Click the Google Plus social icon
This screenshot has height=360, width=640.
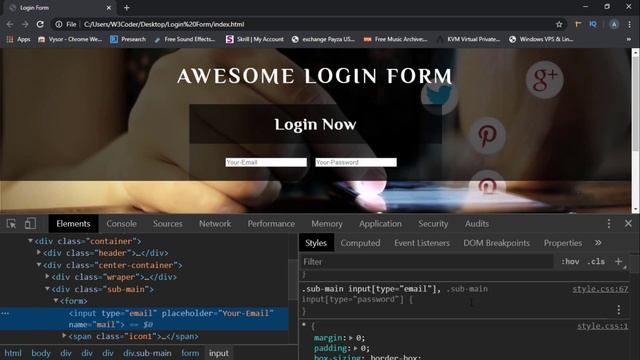pyautogui.click(x=544, y=79)
